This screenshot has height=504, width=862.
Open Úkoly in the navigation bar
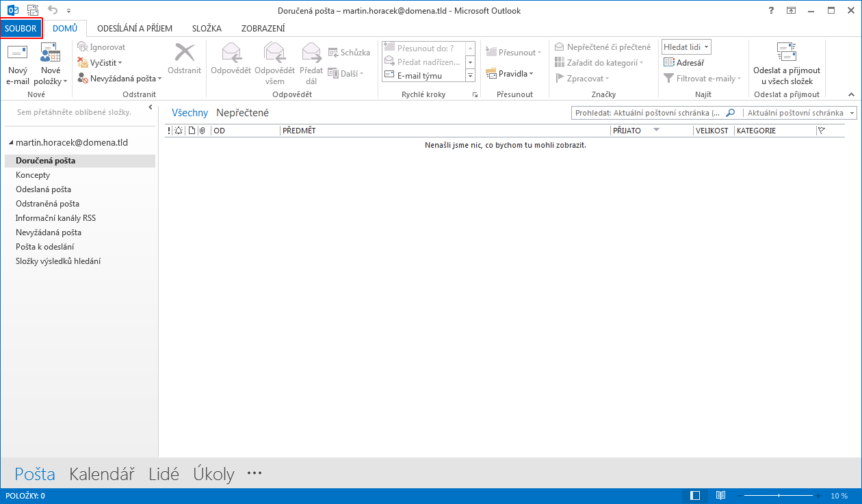pos(213,474)
